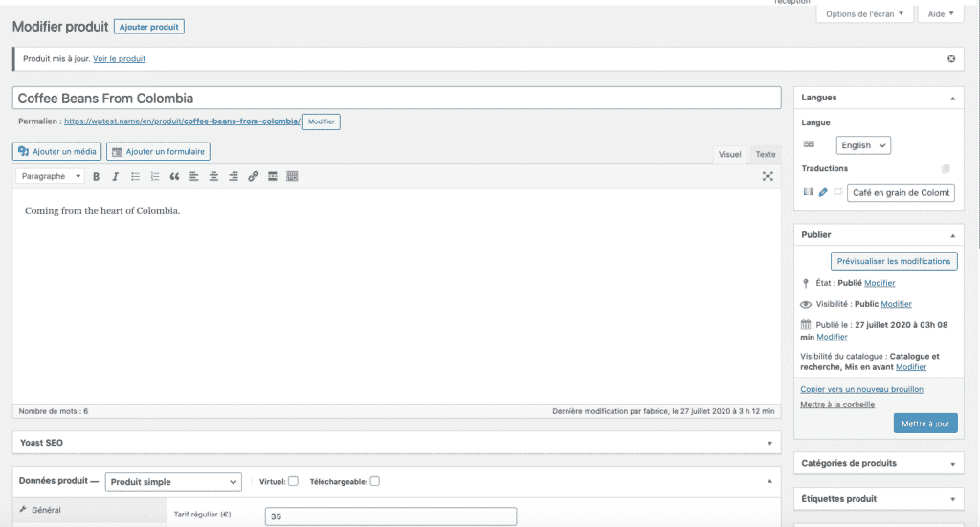This screenshot has height=527, width=980.
Task: Show the toolbar toggle (kitchen sink) options
Action: pyautogui.click(x=292, y=177)
